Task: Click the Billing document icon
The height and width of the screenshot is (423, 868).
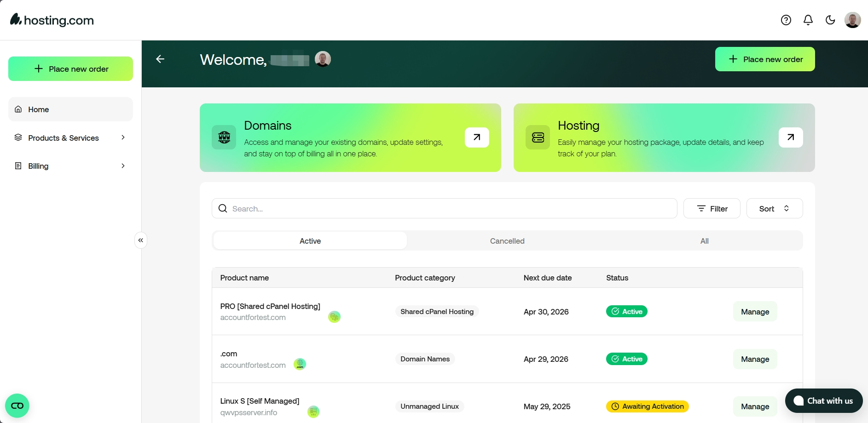Action: click(x=18, y=166)
